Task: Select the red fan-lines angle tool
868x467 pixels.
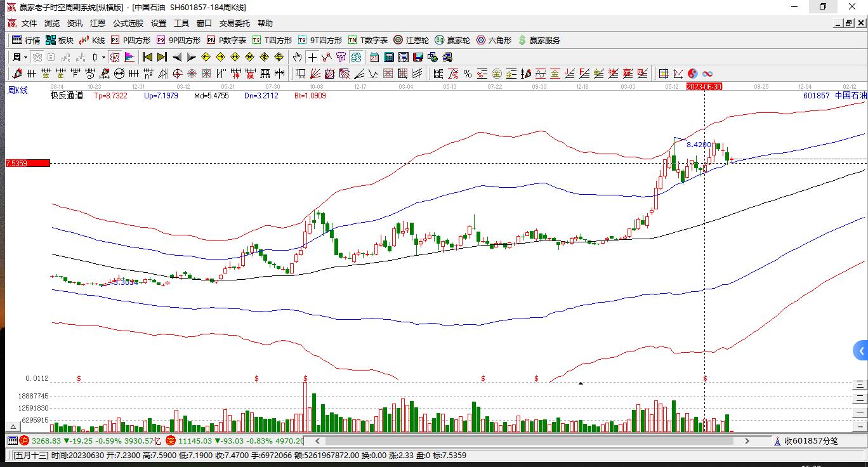Action: click(315, 74)
